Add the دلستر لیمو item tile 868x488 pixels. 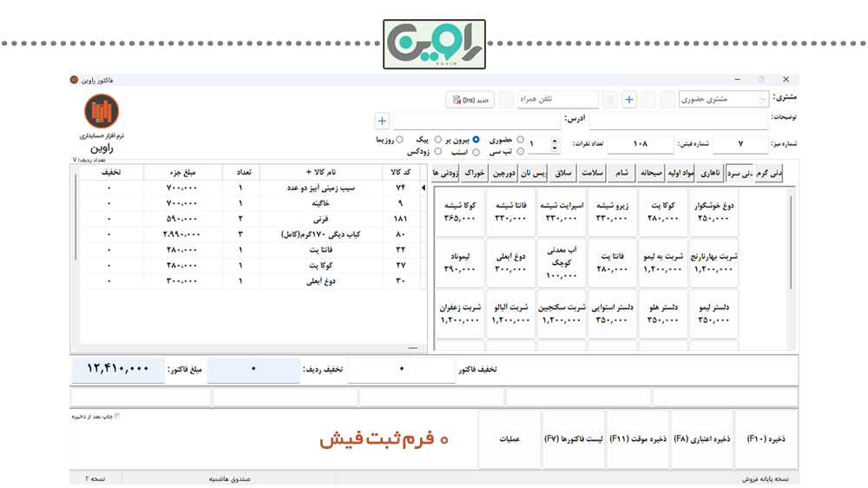point(713,313)
